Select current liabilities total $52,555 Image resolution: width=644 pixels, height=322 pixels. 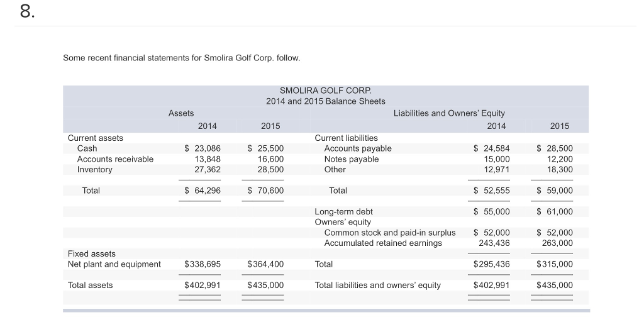coord(492,191)
